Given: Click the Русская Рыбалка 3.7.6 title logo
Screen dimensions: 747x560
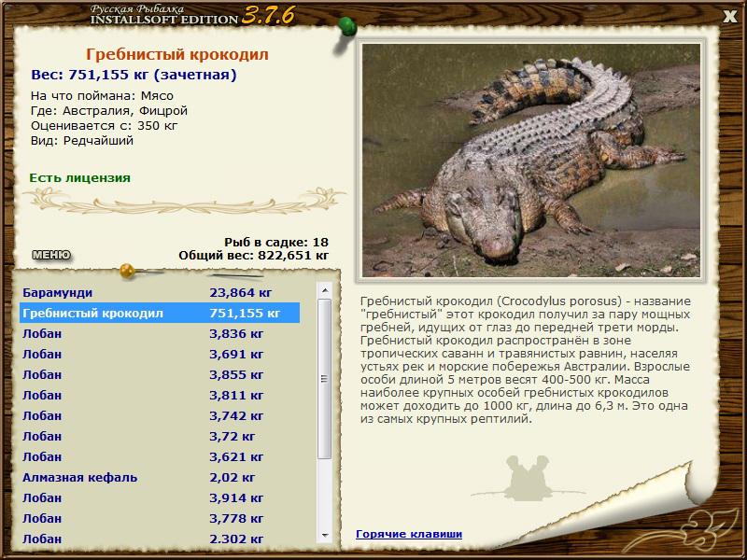Looking at the screenshot, I should (x=192, y=15).
